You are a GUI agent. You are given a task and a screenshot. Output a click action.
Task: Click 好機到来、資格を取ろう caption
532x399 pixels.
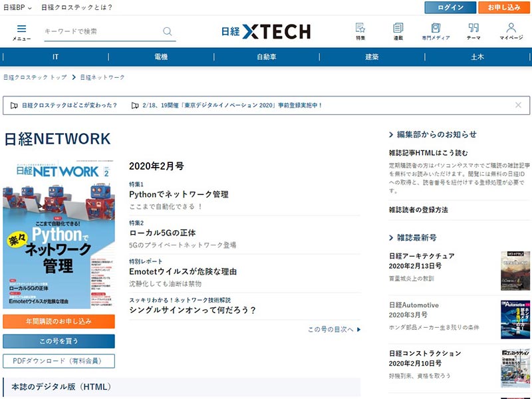(x=420, y=376)
